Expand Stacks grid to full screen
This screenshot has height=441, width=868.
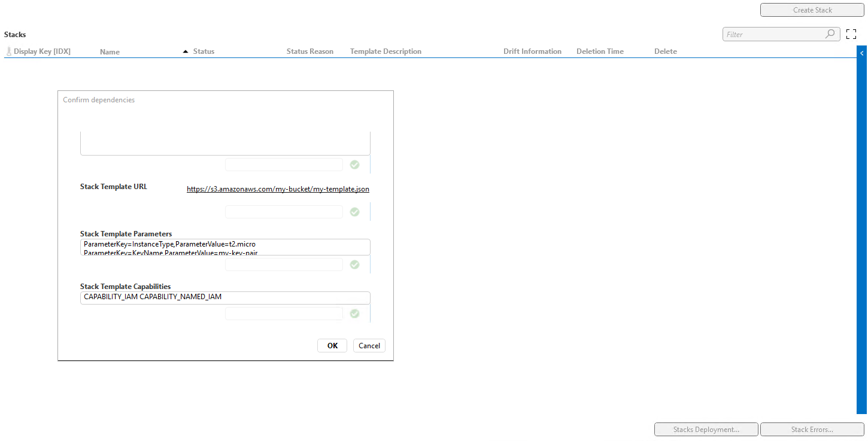click(851, 34)
